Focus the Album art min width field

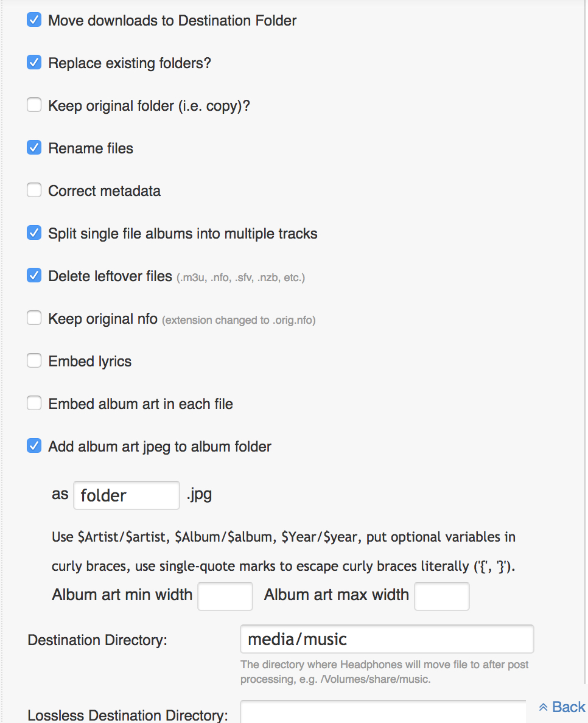pyautogui.click(x=225, y=596)
